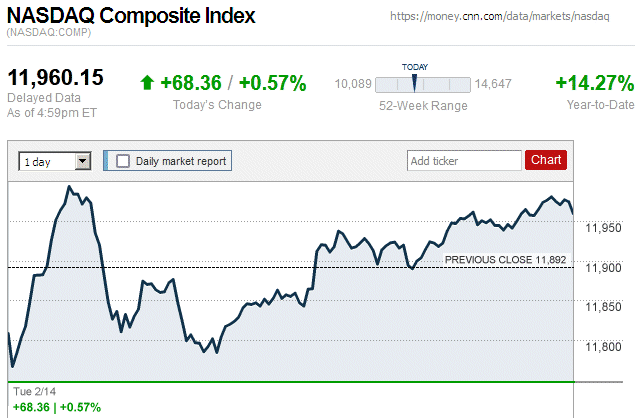Click the TODAY marker on 52-week range
This screenshot has height=420, width=640.
(x=414, y=82)
